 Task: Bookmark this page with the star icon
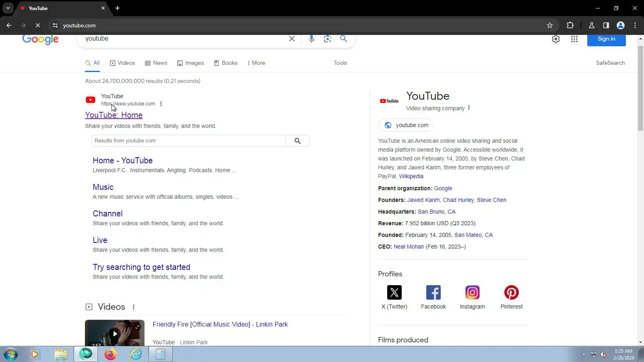tap(550, 25)
